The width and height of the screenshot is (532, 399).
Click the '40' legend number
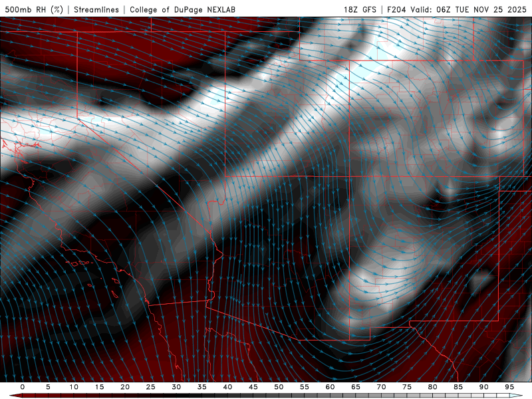point(227,387)
